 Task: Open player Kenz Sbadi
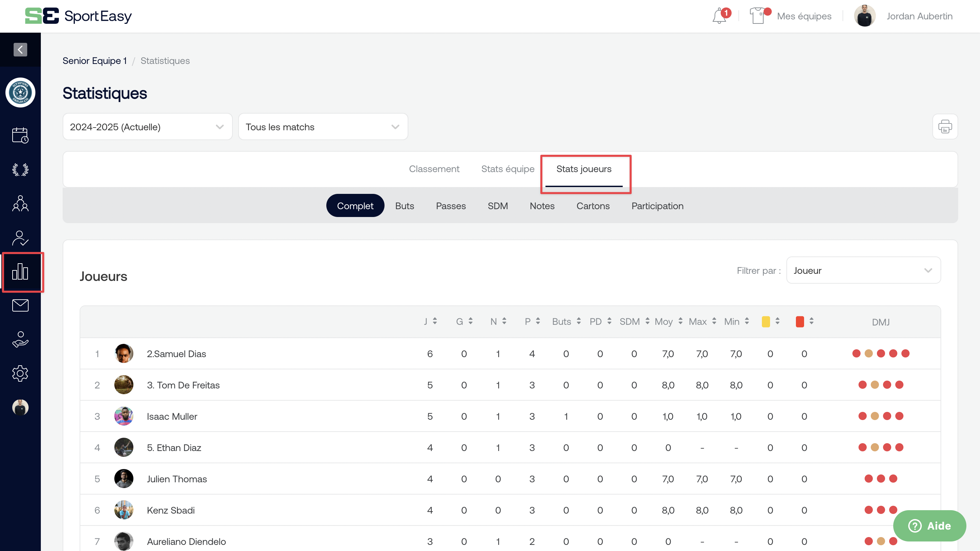pyautogui.click(x=171, y=510)
